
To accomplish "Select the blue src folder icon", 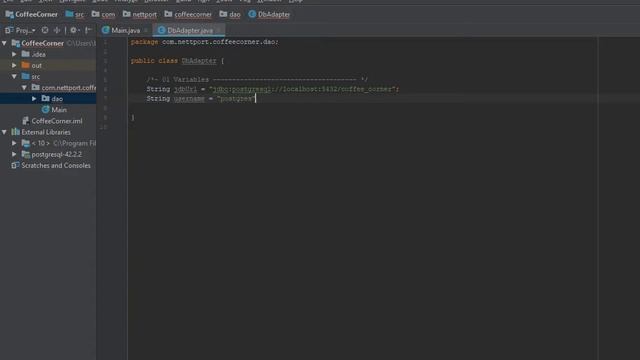I will click(26, 76).
